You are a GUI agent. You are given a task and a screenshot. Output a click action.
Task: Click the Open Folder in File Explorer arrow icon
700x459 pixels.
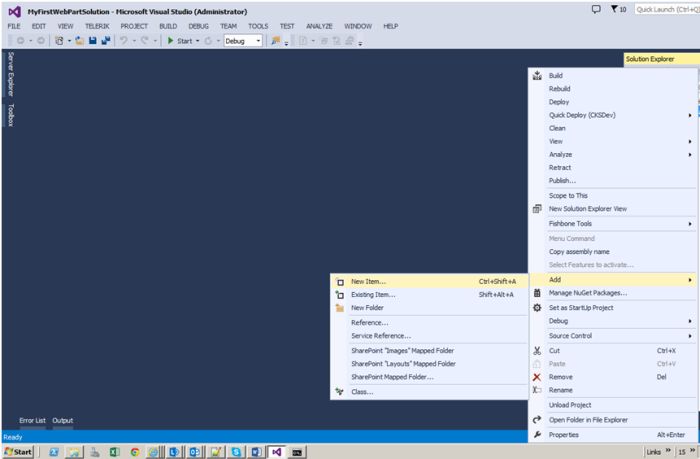pyautogui.click(x=537, y=420)
